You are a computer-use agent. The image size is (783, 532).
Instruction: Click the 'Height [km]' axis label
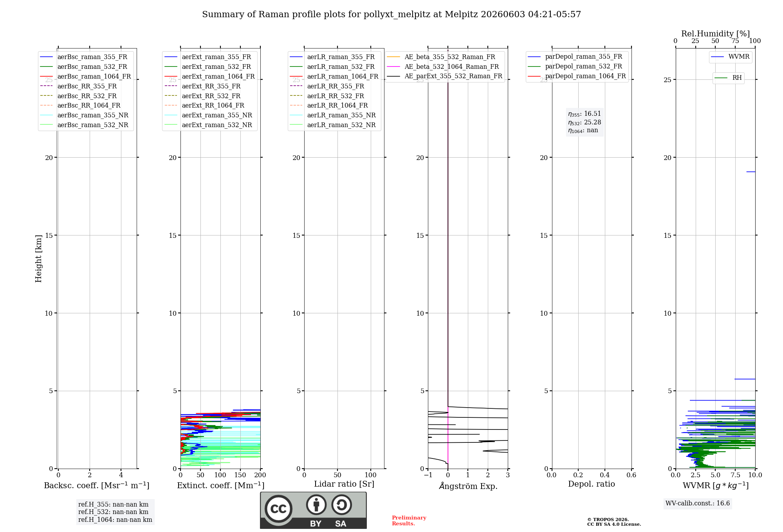[x=38, y=259]
